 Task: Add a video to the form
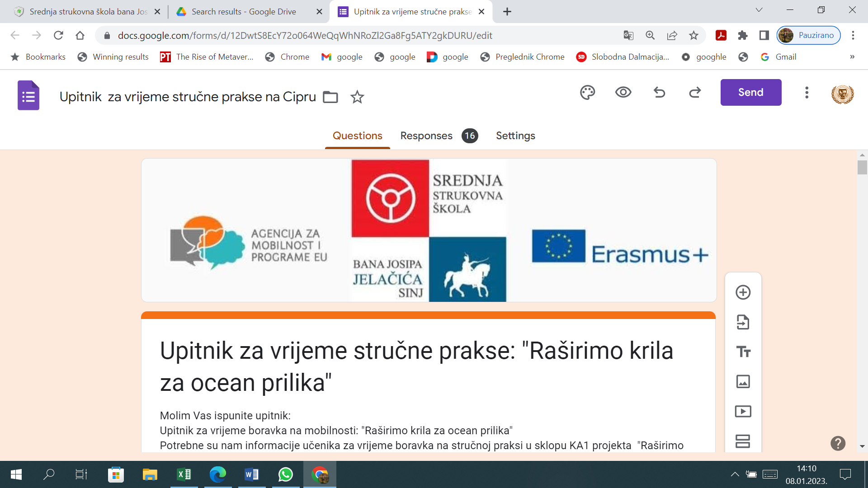pos(743,411)
